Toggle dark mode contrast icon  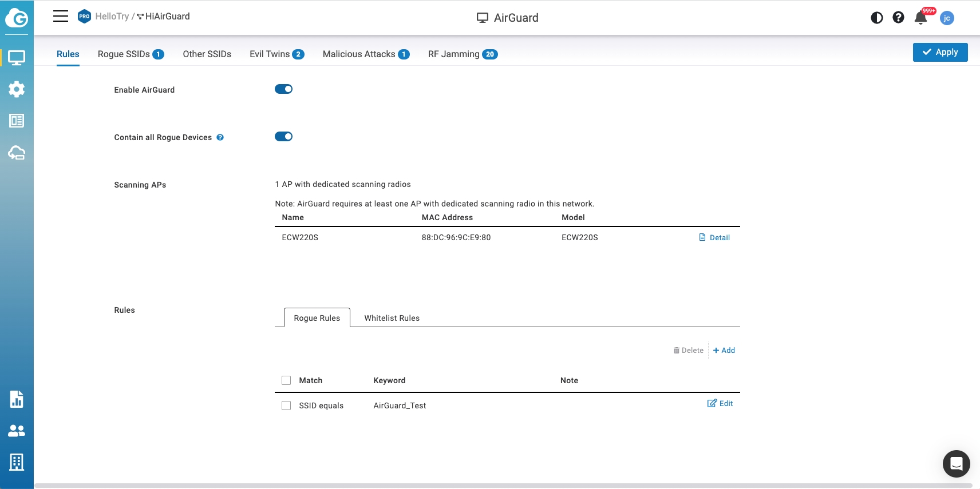coord(876,18)
